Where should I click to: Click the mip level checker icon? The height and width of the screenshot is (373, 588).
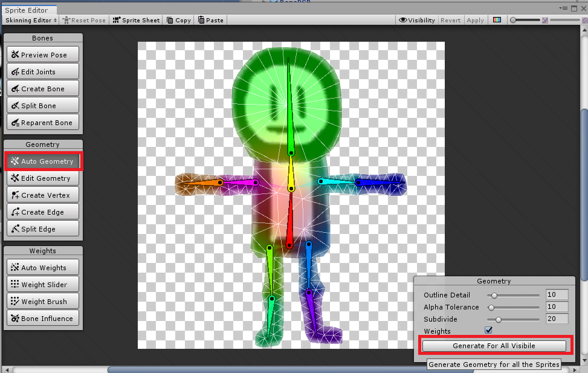545,21
